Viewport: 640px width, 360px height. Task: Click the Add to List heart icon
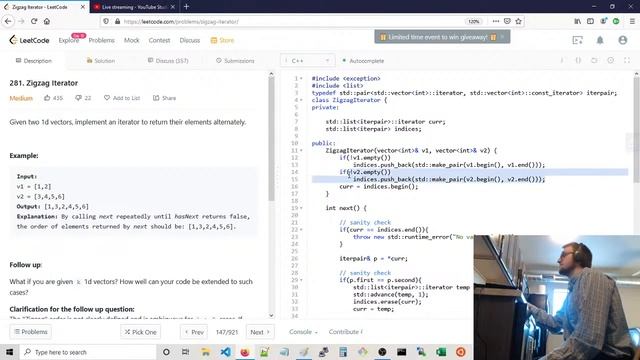point(107,98)
